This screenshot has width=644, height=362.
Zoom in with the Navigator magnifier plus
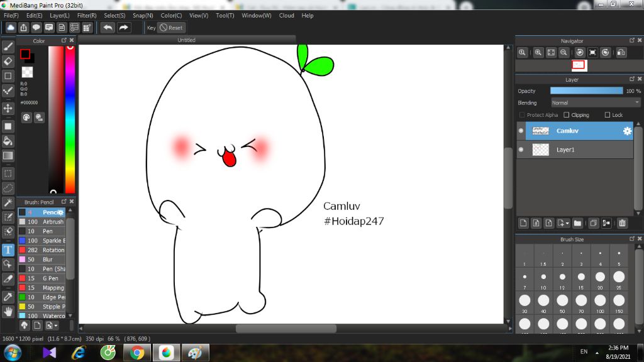538,53
